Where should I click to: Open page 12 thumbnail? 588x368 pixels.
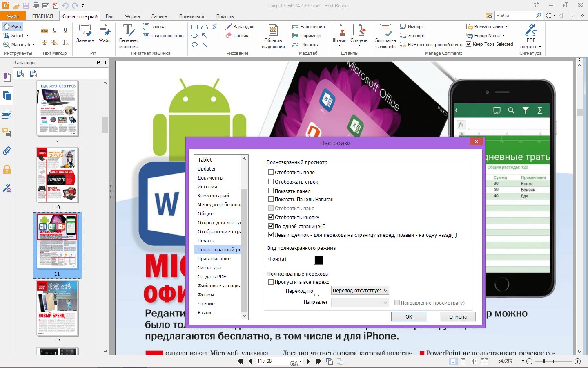(57, 308)
